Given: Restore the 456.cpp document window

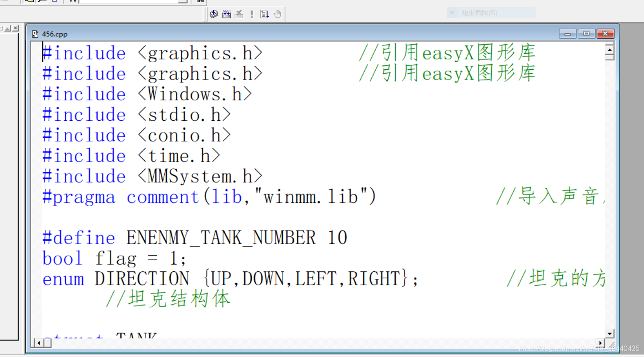Looking at the screenshot, I should point(586,34).
